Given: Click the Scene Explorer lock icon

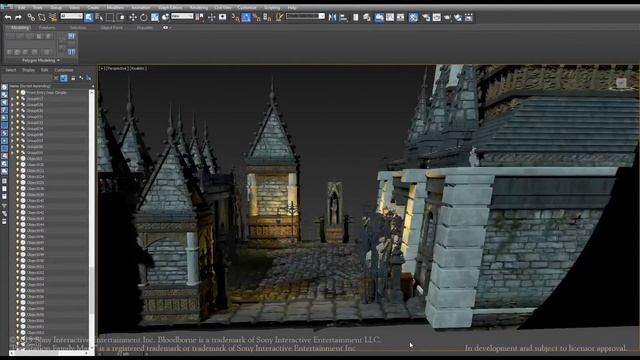Looking at the screenshot, I should (x=73, y=78).
